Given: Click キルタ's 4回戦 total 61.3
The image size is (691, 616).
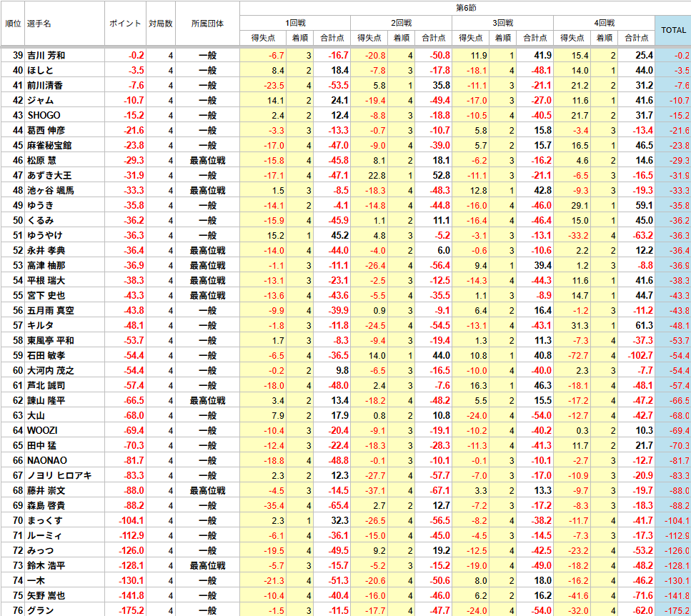Looking at the screenshot, I should tap(644, 326).
